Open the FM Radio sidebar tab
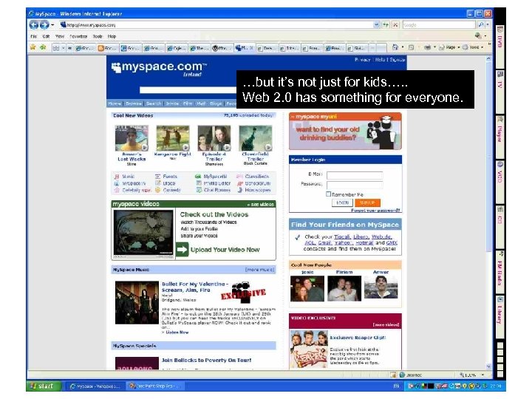The height and width of the screenshot is (399, 532). tap(499, 271)
